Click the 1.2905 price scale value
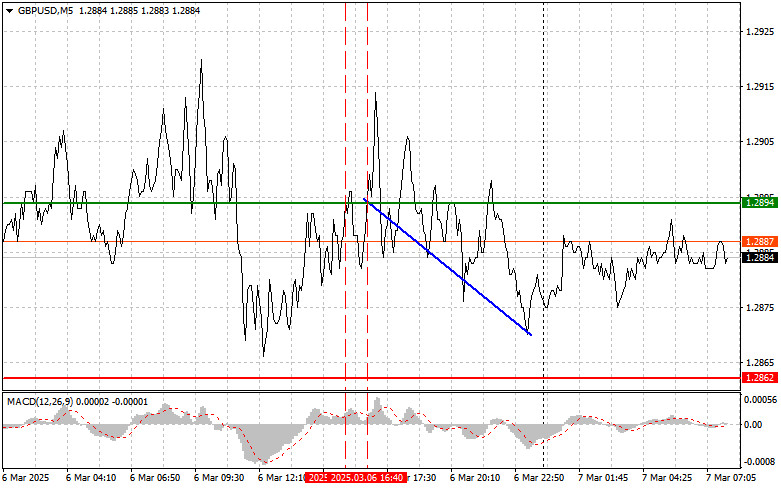The width and height of the screenshot is (781, 489). tap(760, 141)
